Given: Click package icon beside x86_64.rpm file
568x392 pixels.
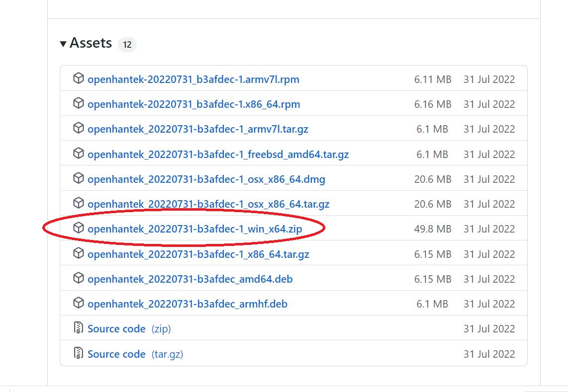Looking at the screenshot, I should [x=78, y=103].
